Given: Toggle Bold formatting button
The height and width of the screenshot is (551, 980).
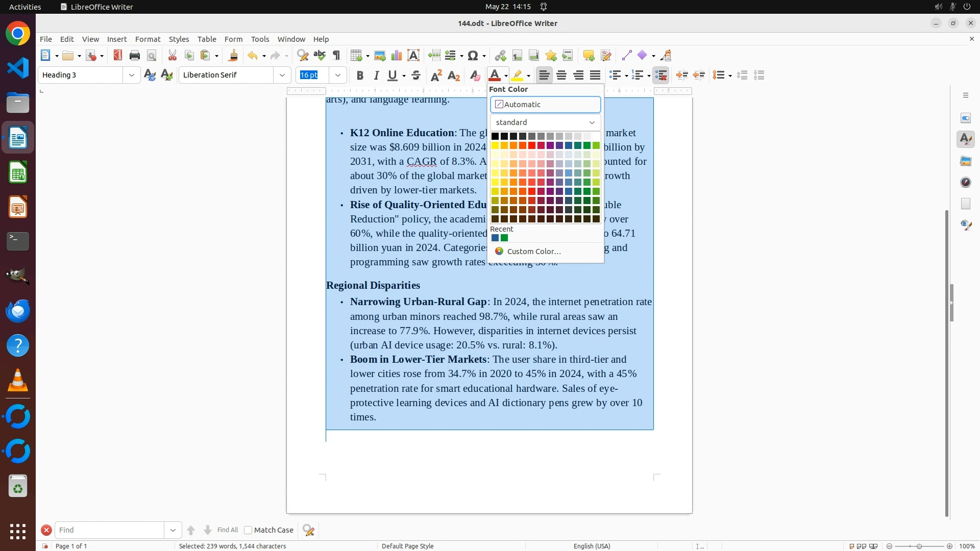Looking at the screenshot, I should click(360, 76).
